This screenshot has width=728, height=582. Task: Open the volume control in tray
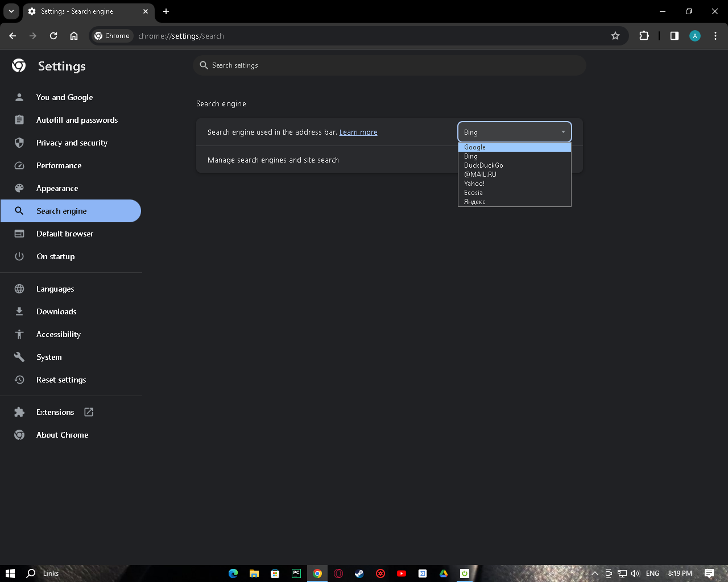click(x=635, y=573)
